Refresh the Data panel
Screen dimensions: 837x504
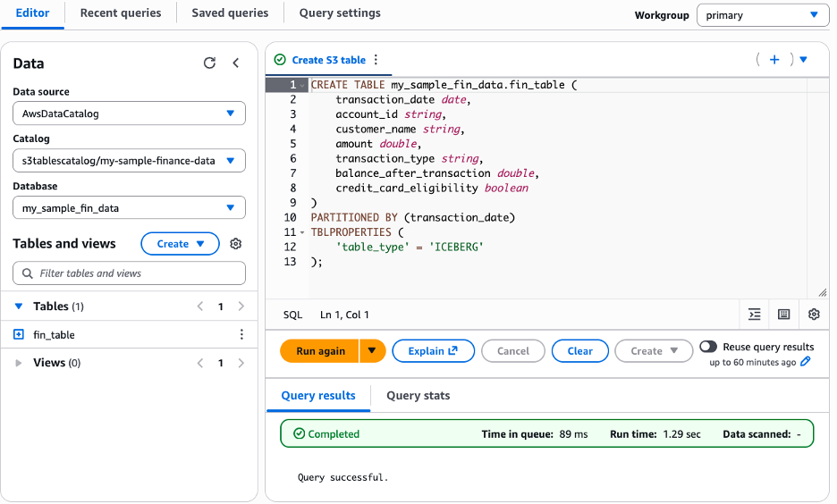[x=209, y=63]
